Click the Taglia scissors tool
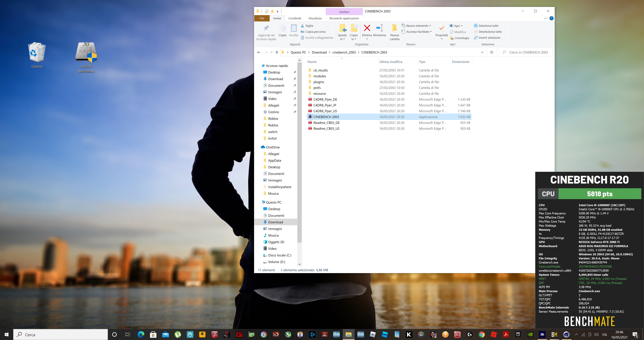Image resolution: width=644 pixels, height=340 pixels. pos(307,25)
